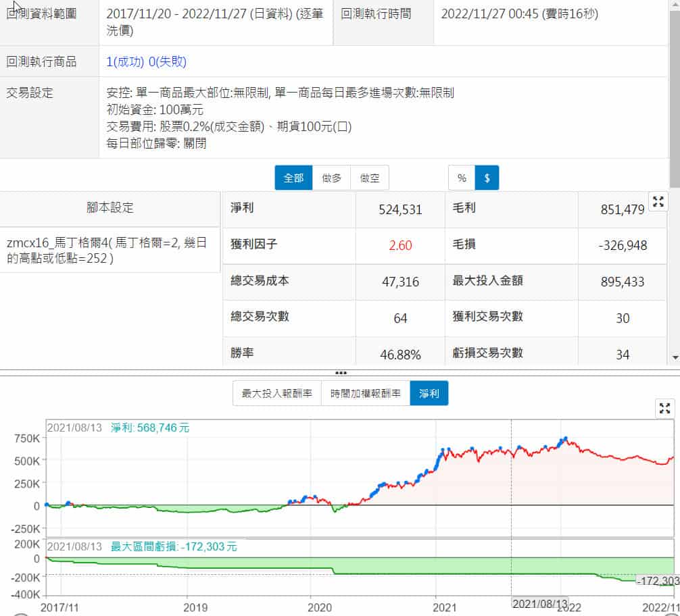Expand the statistics table to fullscreen
The image size is (680, 616).
tap(658, 201)
